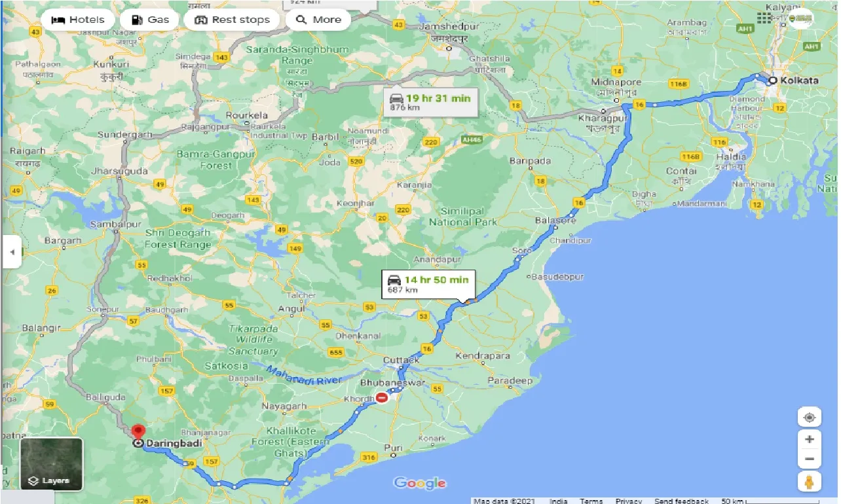Collapse the side panel with the left arrow
The image size is (841, 504).
click(11, 252)
